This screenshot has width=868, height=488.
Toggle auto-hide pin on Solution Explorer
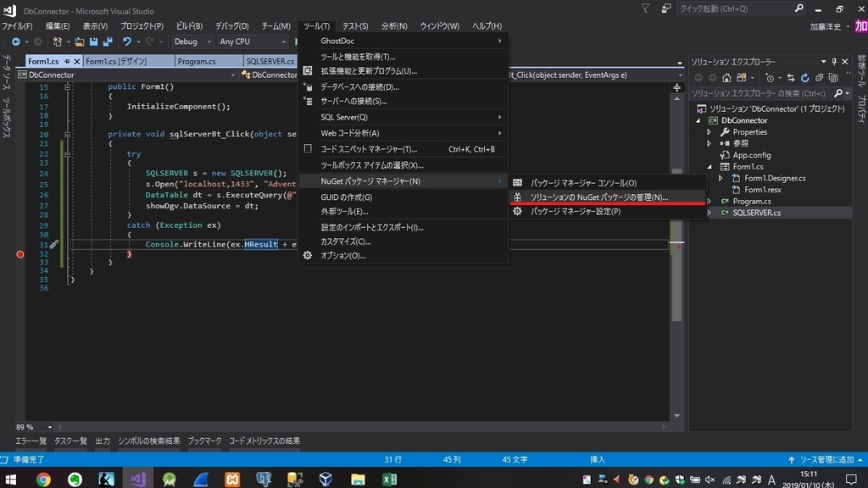834,61
